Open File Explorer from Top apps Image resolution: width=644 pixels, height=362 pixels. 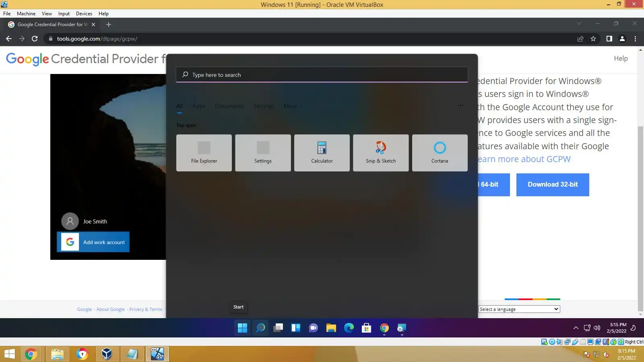(204, 153)
